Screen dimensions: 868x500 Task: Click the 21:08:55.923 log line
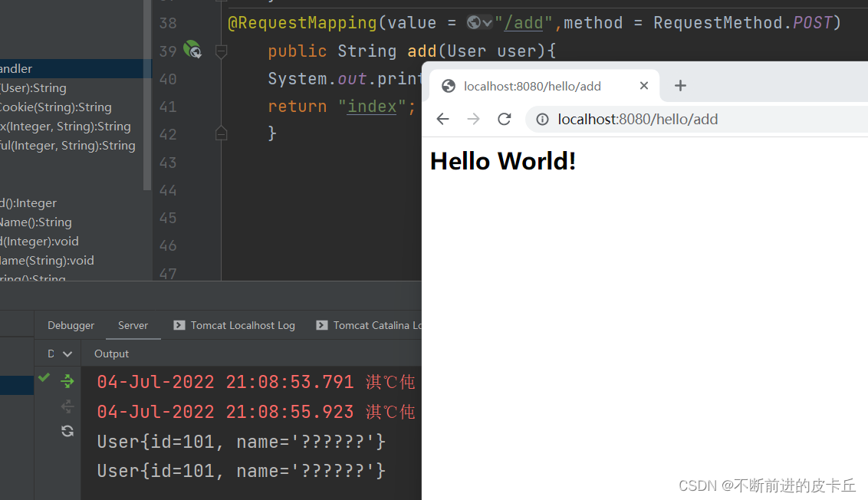256,411
